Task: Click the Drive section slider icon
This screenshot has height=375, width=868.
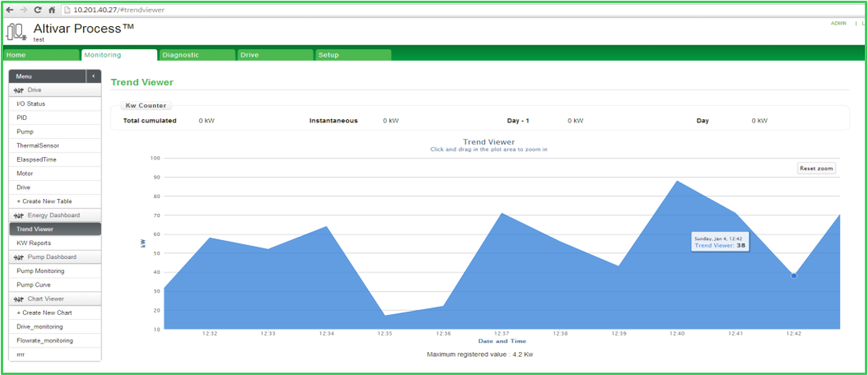Action: pyautogui.click(x=19, y=91)
